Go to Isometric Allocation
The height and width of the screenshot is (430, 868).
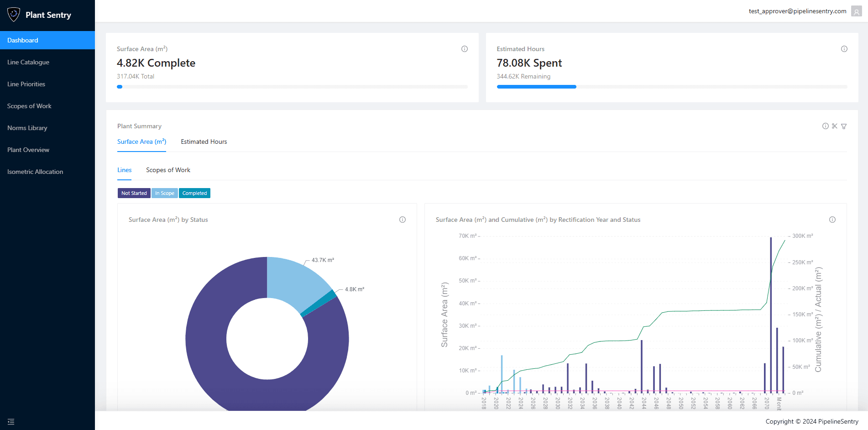35,172
